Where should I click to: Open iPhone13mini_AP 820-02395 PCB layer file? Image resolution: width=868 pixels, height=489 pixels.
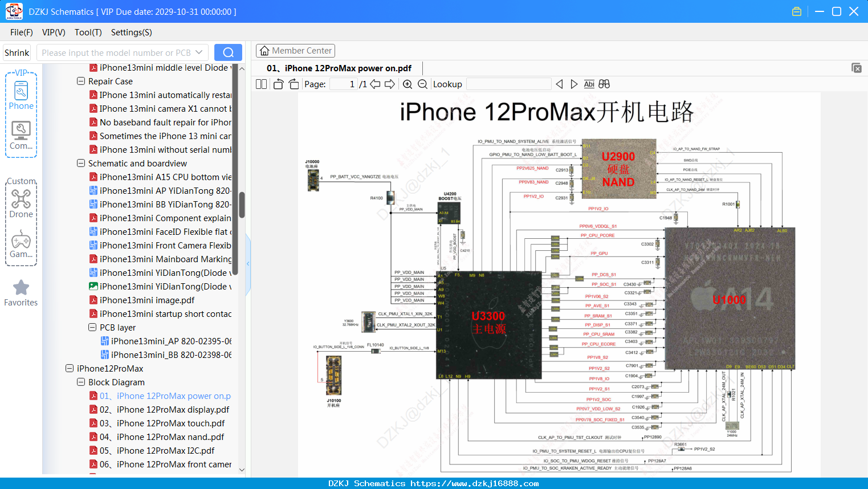click(x=171, y=341)
